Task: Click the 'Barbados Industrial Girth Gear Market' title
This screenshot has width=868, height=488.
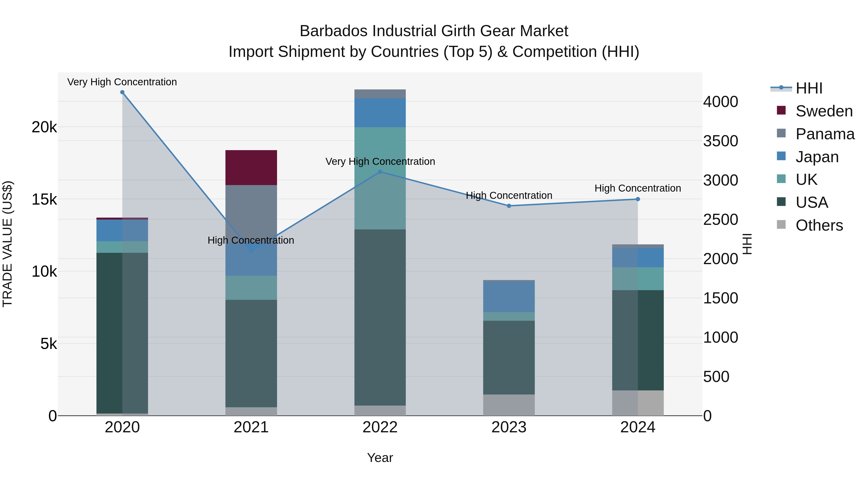Action: (x=434, y=31)
